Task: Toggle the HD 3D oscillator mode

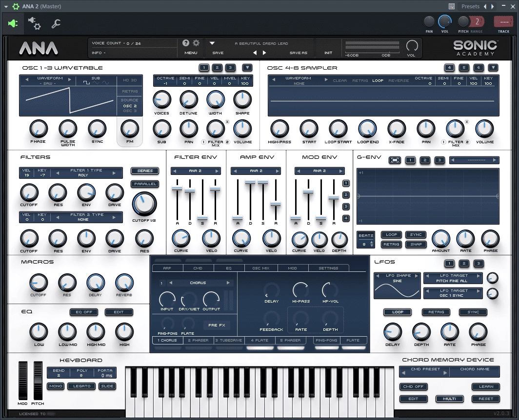Action: pyautogui.click(x=130, y=80)
